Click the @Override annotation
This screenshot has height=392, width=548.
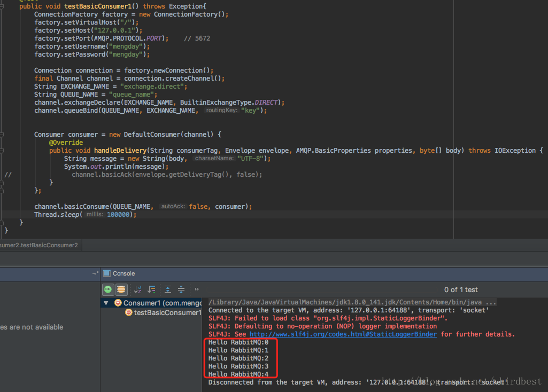66,143
